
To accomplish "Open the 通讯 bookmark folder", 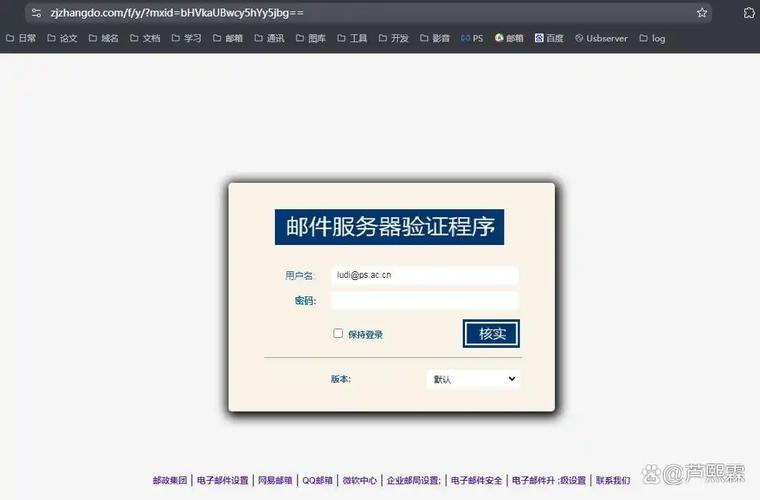I will 269,38.
